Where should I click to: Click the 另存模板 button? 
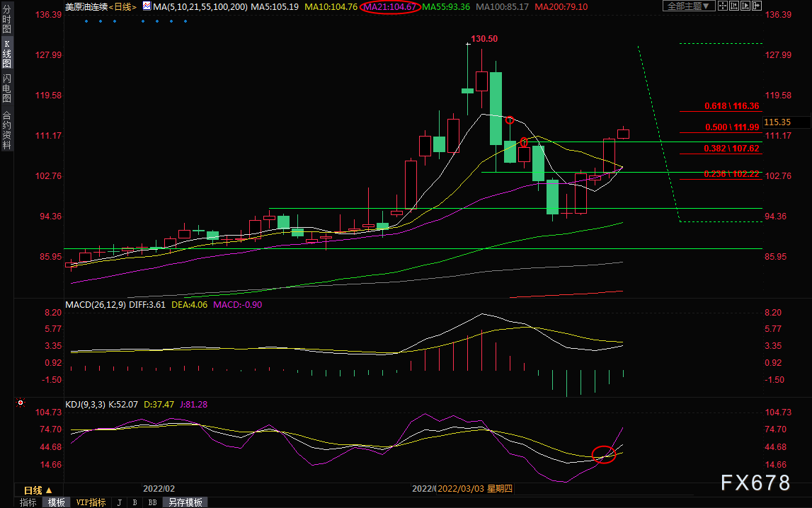185,502
